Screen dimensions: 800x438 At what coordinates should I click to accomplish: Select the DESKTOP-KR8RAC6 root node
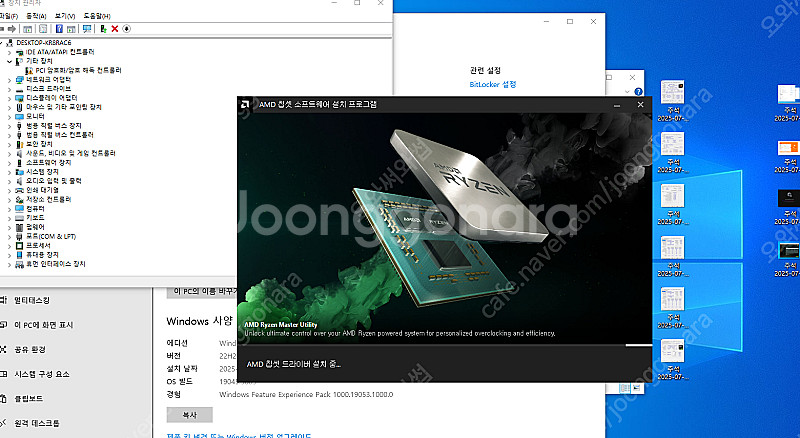click(x=44, y=43)
